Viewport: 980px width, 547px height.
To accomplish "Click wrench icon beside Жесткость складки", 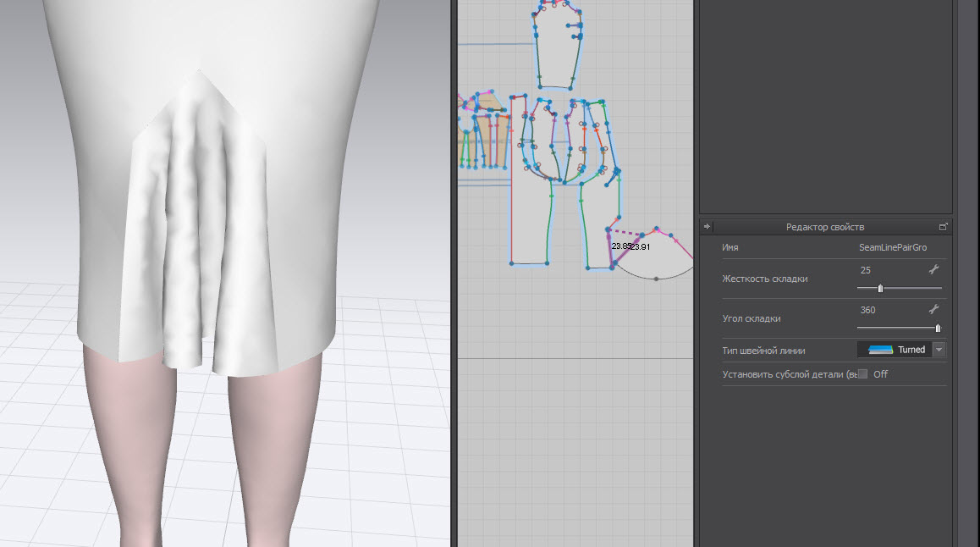I will [933, 270].
